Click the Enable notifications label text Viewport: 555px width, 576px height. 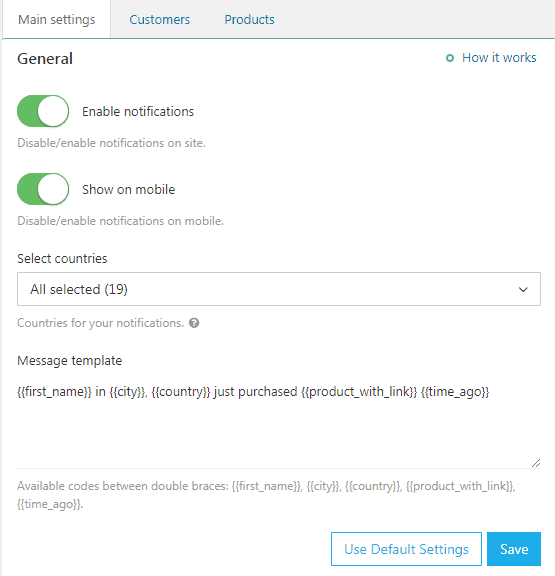pyautogui.click(x=138, y=111)
